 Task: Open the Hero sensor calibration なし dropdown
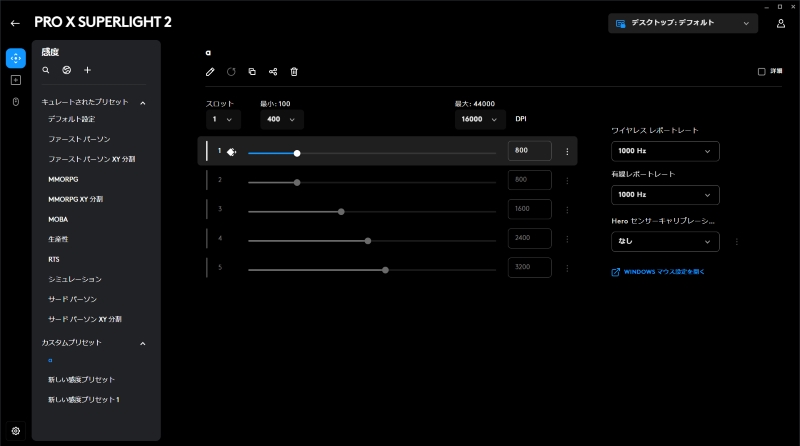pyautogui.click(x=665, y=241)
